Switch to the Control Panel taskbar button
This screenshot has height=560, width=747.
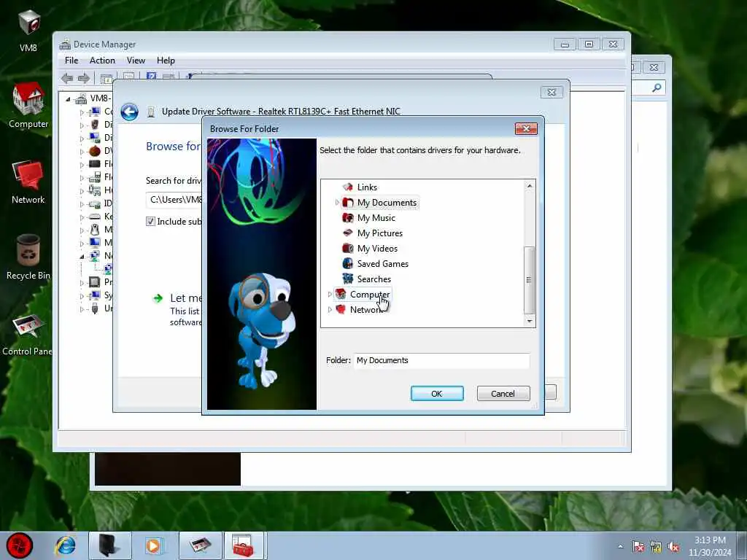coord(200,545)
